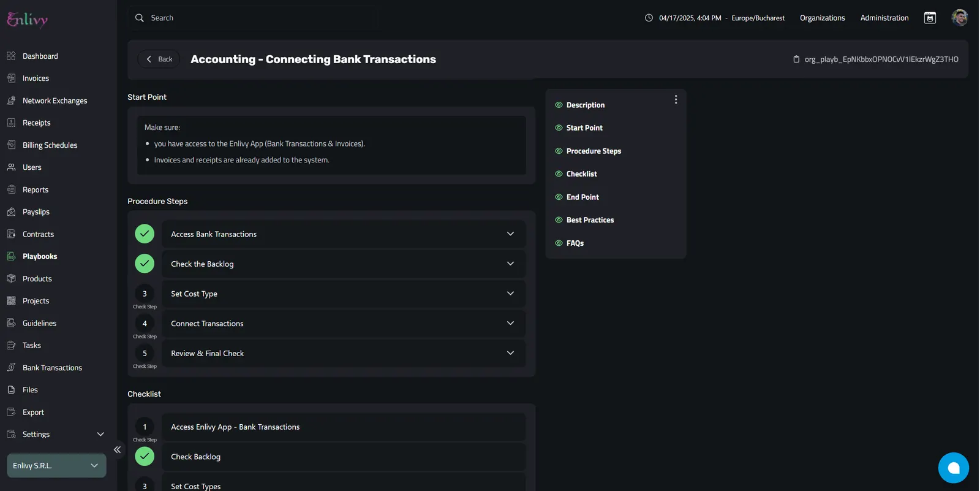Viewport: 980px width, 491px height.
Task: Click the Invoices sidebar icon
Action: point(11,78)
